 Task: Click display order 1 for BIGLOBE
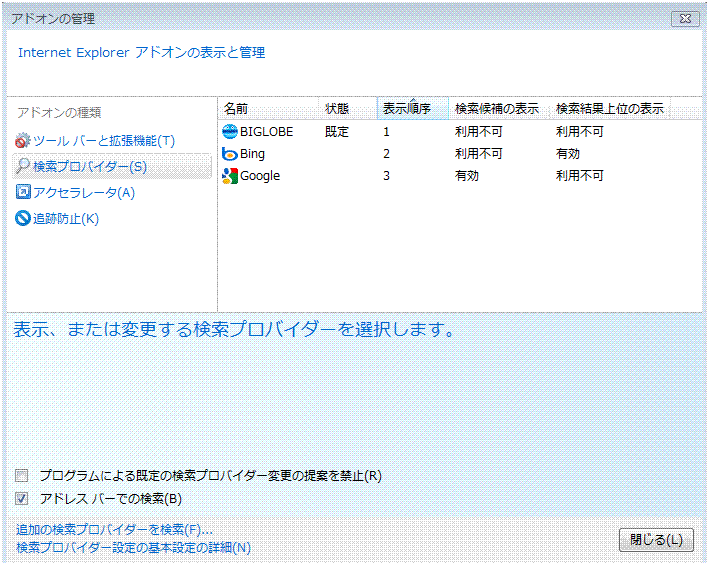[x=386, y=132]
